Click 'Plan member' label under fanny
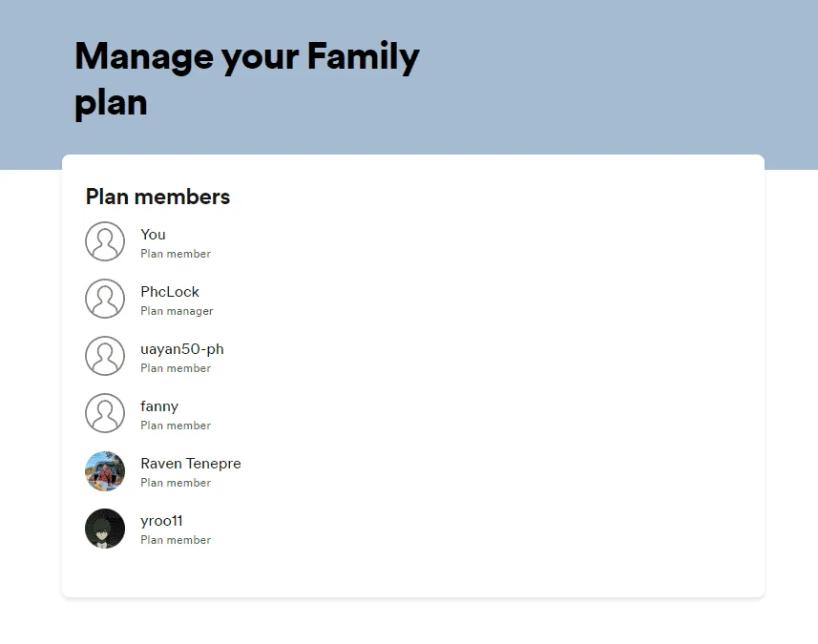Viewport: 818px width, 644px height. (x=176, y=426)
